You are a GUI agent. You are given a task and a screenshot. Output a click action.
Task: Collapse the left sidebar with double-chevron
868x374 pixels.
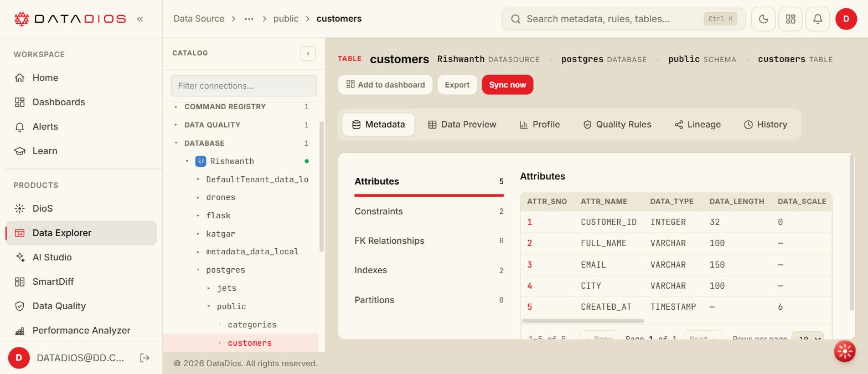click(x=140, y=19)
